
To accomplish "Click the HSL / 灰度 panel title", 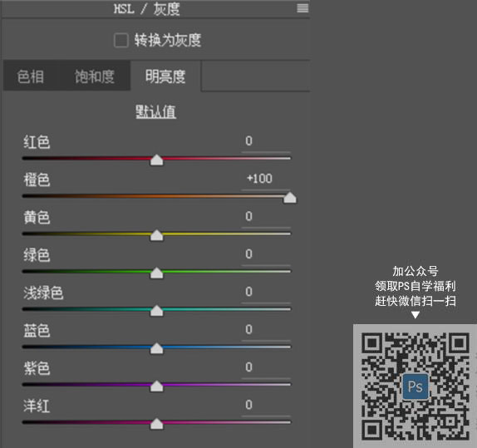I will 147,9.
